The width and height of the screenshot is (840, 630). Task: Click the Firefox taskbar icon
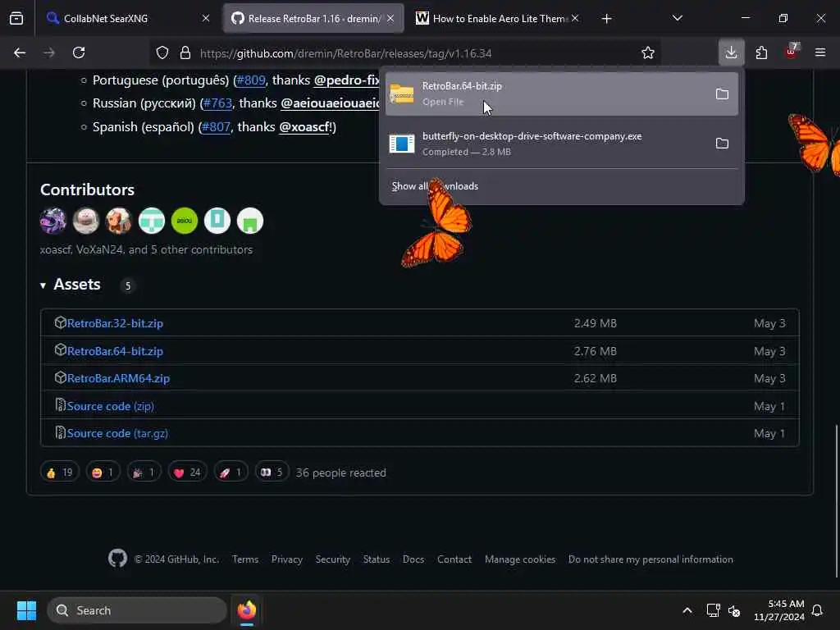click(246, 610)
